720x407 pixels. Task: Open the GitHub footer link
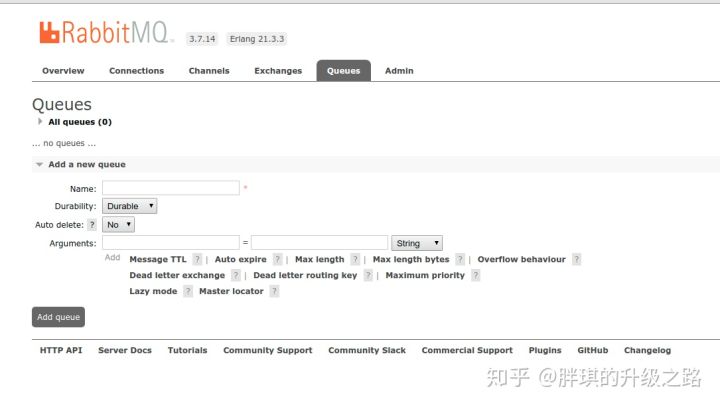click(x=593, y=350)
